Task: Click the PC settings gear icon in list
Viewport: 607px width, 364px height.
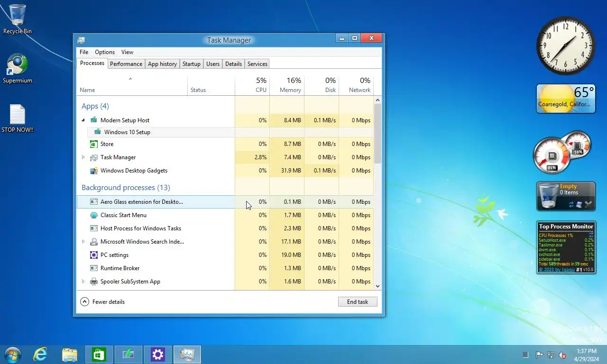Action: point(94,255)
